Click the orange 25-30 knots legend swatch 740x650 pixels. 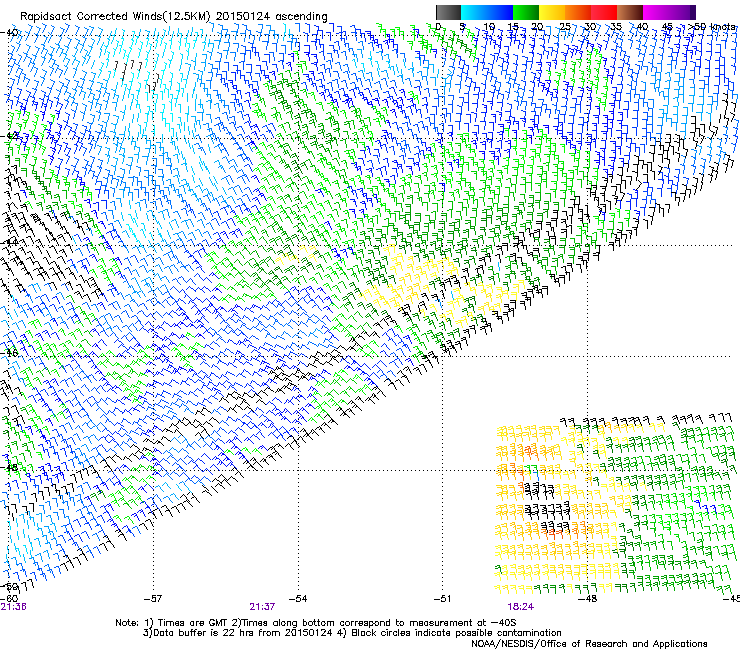click(578, 12)
